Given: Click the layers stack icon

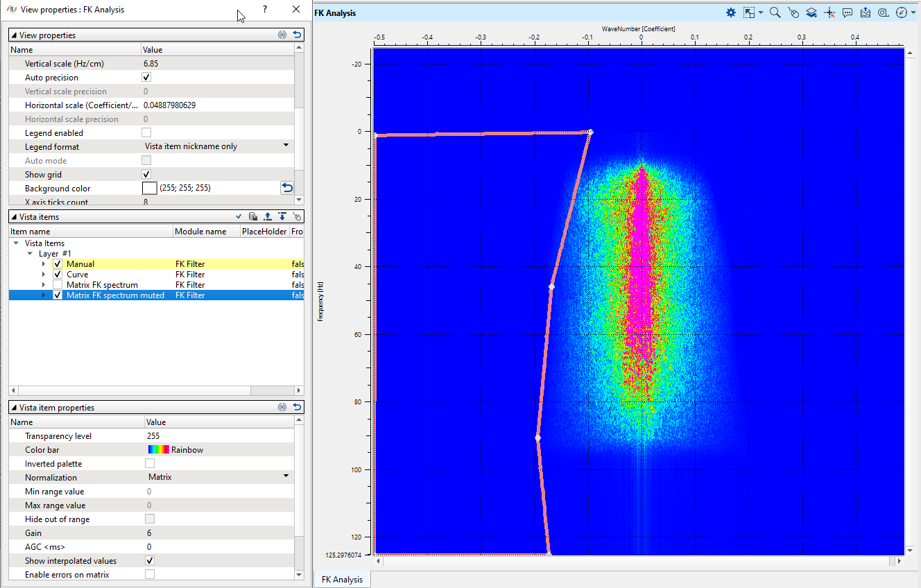Looking at the screenshot, I should [811, 12].
